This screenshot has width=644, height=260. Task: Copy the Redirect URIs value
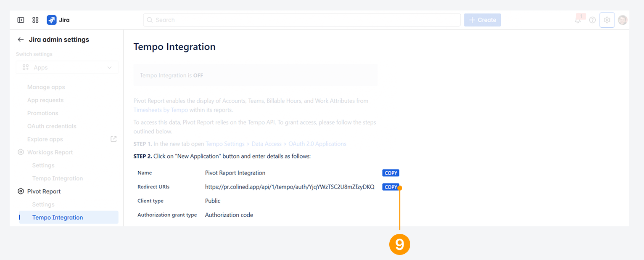click(x=391, y=187)
